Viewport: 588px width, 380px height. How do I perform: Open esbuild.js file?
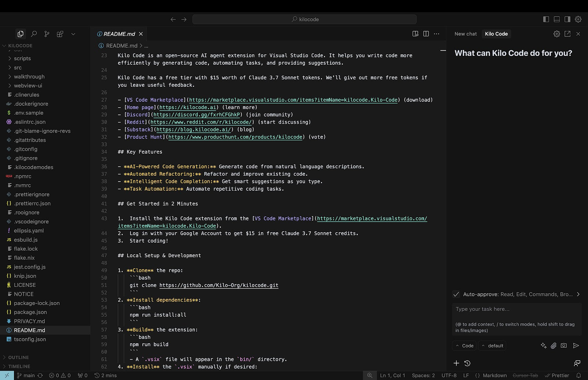click(x=45, y=240)
